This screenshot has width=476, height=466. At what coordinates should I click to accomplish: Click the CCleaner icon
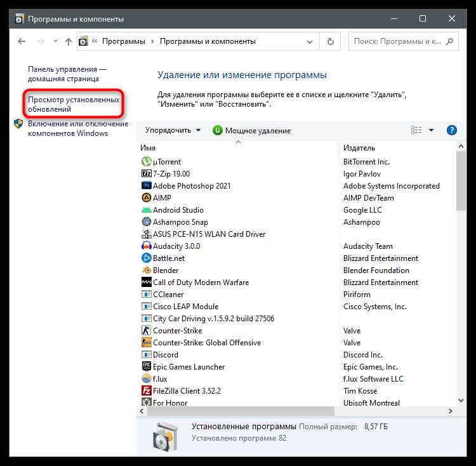click(147, 294)
